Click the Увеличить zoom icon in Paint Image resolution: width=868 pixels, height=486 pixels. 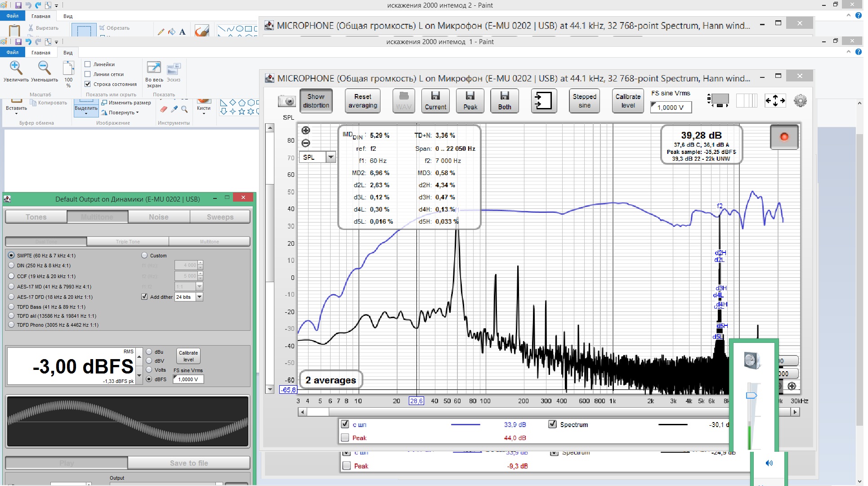16,68
